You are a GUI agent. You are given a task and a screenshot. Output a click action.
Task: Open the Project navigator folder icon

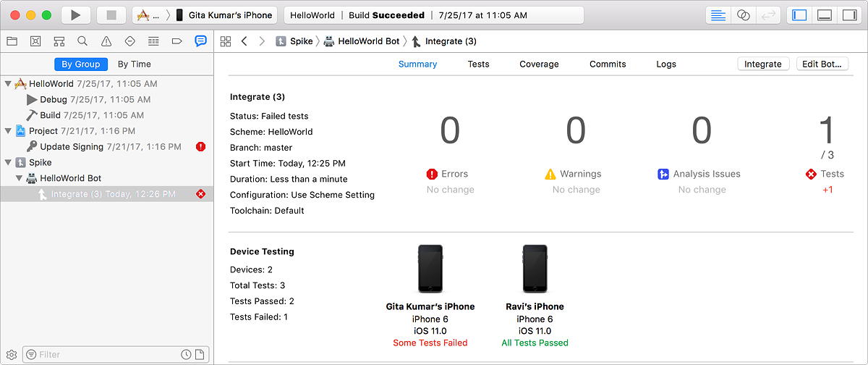12,41
